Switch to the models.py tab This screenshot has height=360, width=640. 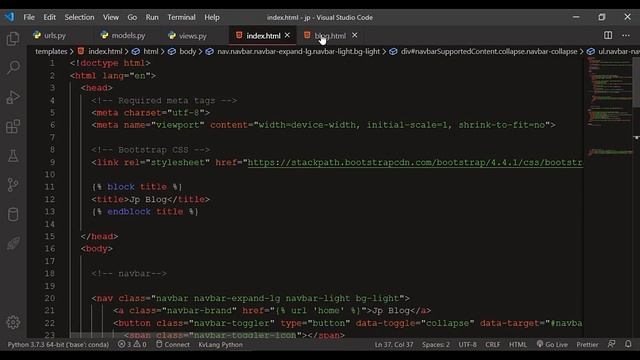pyautogui.click(x=123, y=36)
